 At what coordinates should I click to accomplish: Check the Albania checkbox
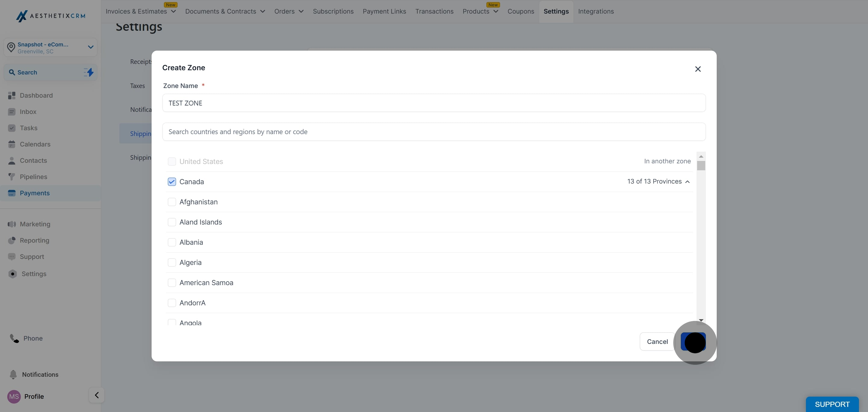[x=172, y=243]
